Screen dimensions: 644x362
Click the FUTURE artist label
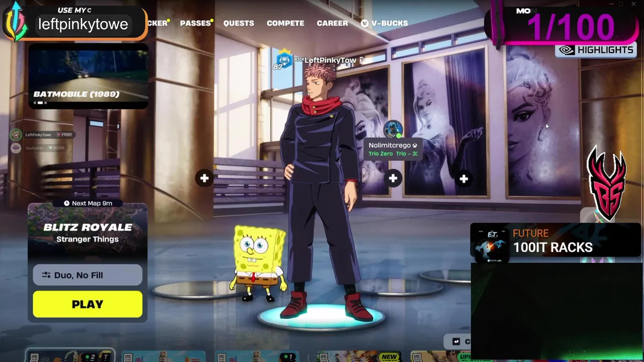(x=530, y=233)
